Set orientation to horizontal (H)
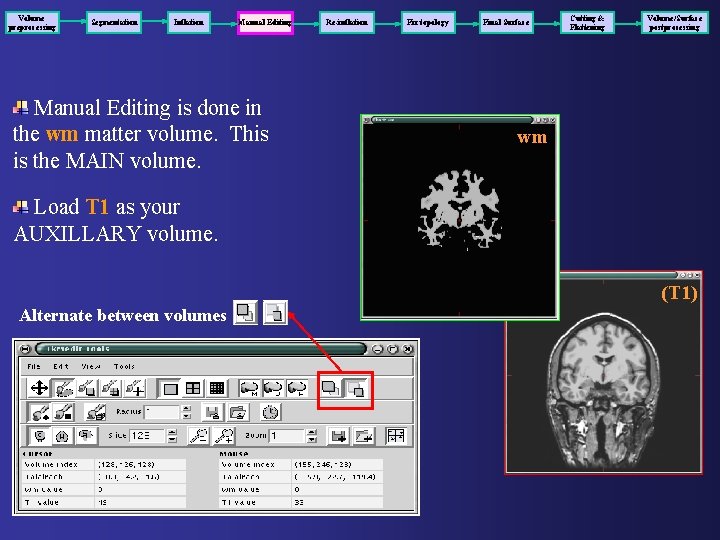 click(x=62, y=436)
